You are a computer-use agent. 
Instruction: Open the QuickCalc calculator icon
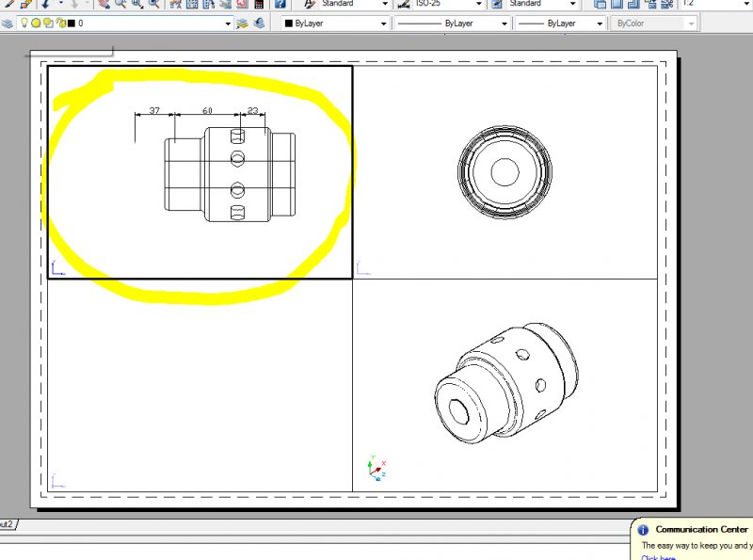pos(259,4)
